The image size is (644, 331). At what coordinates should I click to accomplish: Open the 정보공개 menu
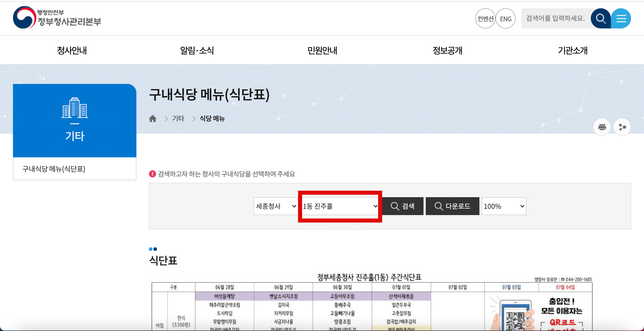(x=447, y=51)
